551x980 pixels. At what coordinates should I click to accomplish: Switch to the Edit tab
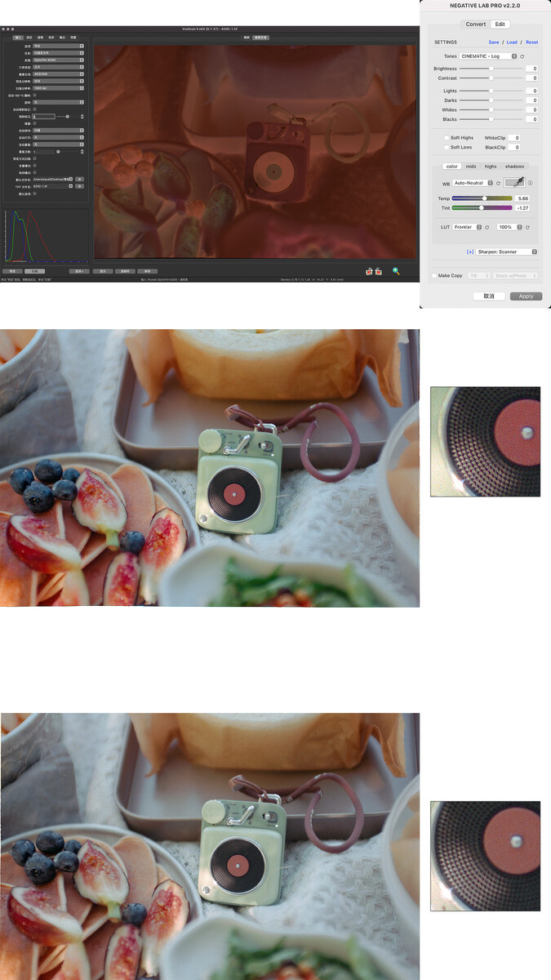[500, 24]
